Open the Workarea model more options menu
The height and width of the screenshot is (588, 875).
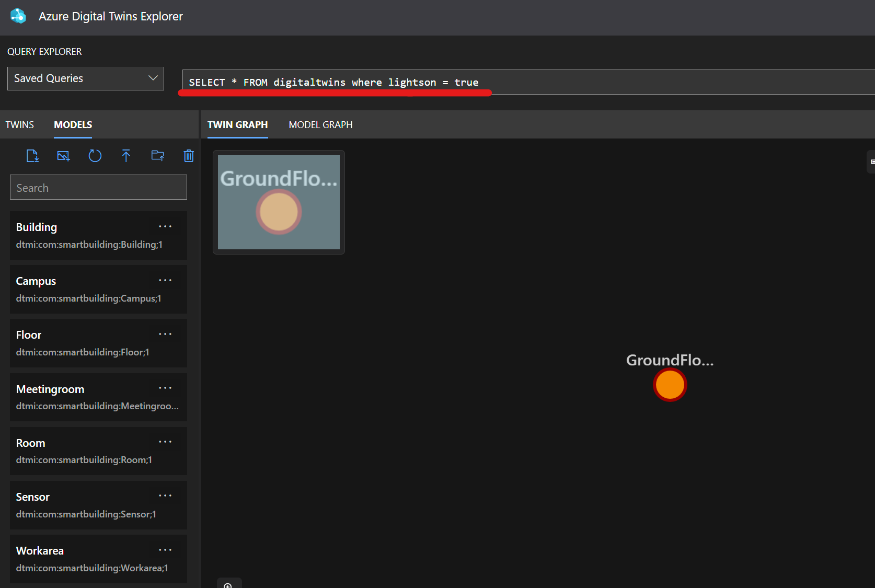(x=165, y=550)
